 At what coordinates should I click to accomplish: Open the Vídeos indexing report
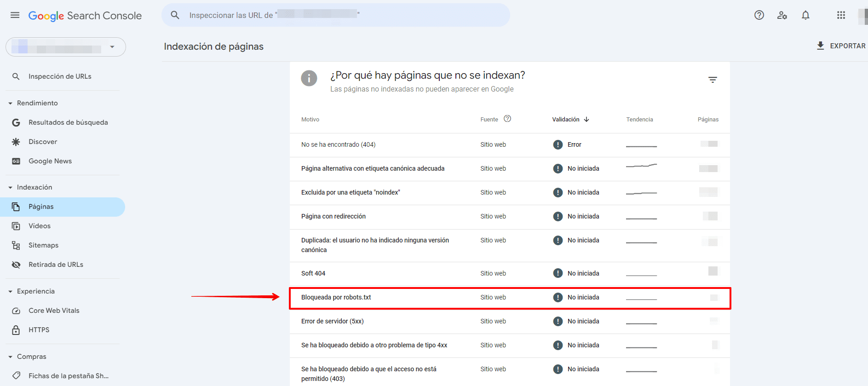(x=63, y=226)
